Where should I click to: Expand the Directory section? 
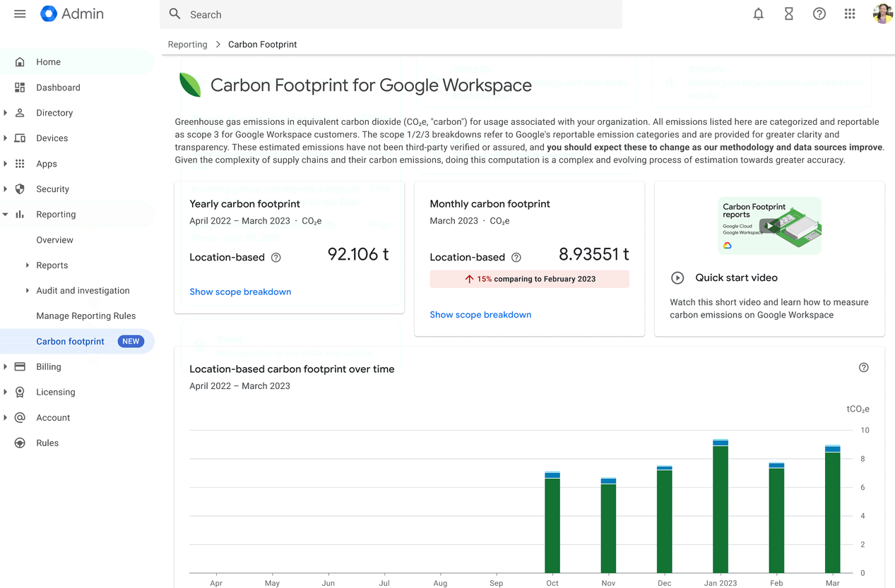(x=6, y=113)
